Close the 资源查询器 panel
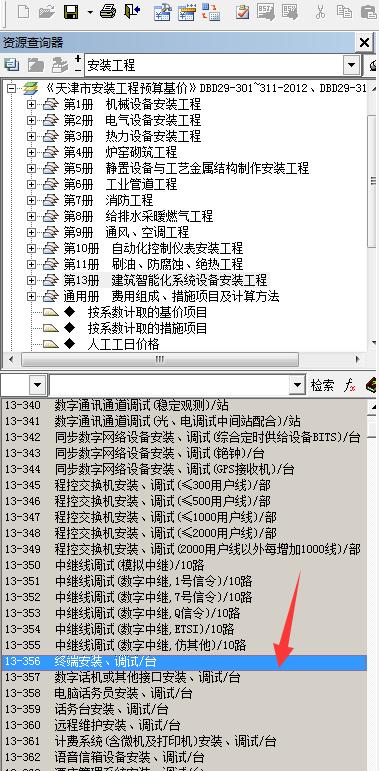379x771 pixels. click(x=364, y=43)
